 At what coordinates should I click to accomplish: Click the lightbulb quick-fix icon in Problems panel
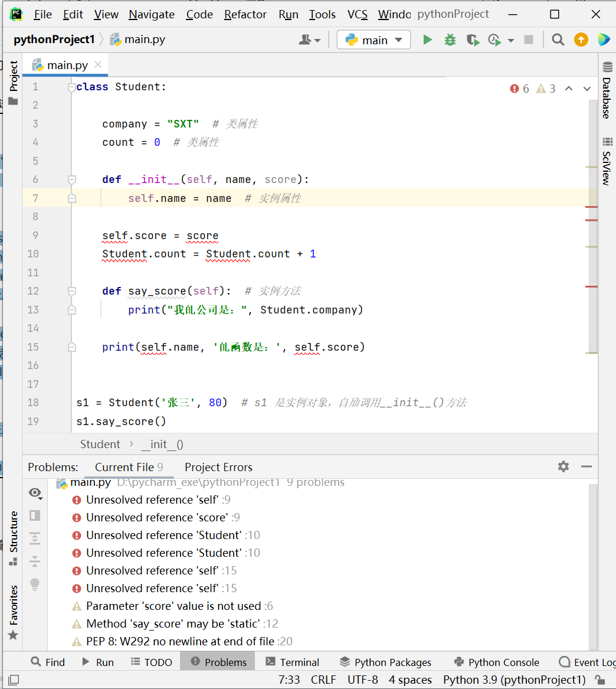pos(35,584)
